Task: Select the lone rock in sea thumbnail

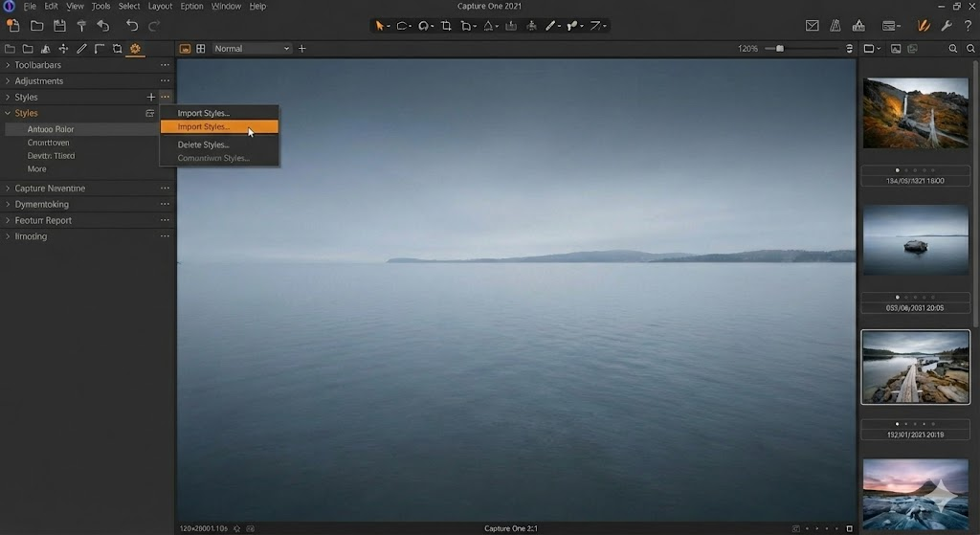Action: click(916, 240)
